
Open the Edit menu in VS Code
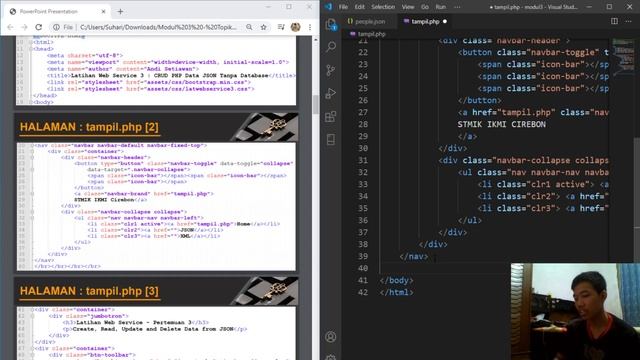(360, 7)
